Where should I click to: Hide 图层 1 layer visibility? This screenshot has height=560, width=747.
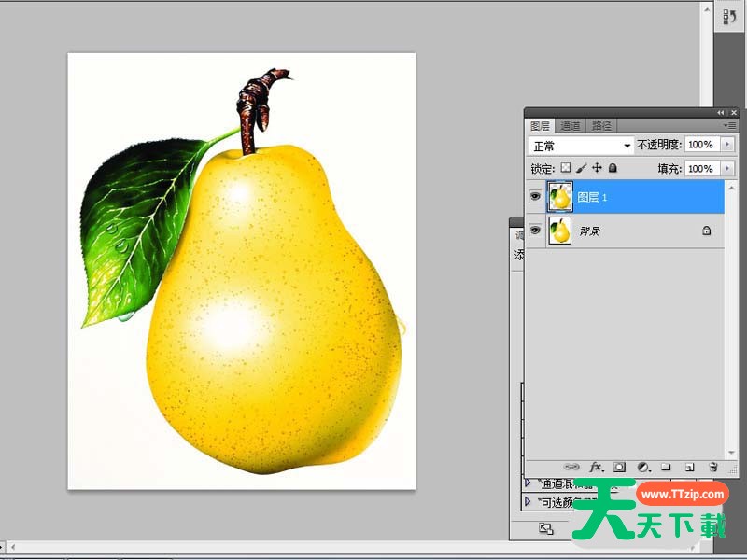pyautogui.click(x=536, y=197)
